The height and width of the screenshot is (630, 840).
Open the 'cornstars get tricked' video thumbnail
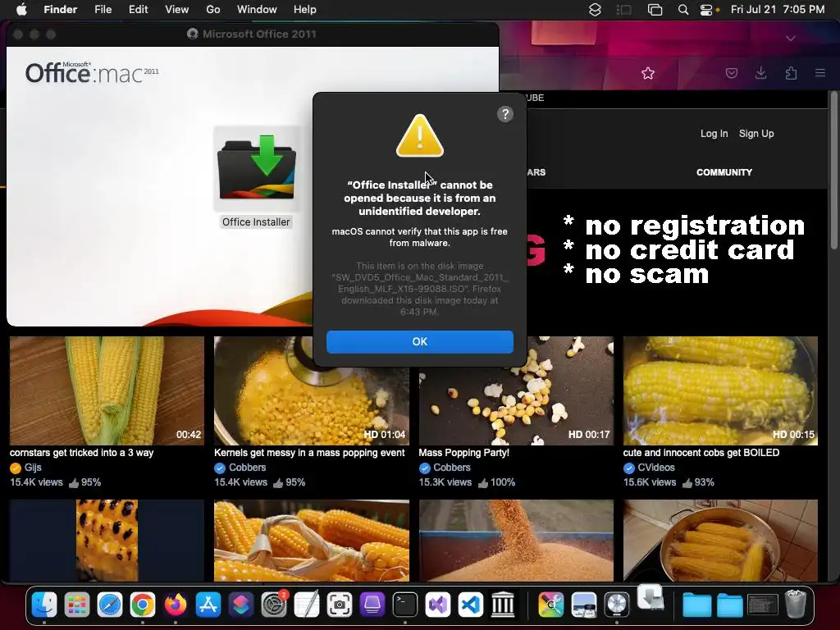107,390
